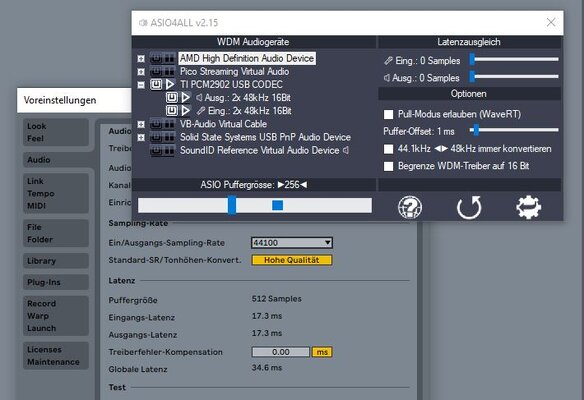Viewport: 584px width, 400px height.
Task: Expand AMD High Definition Audio Device node
Action: click(141, 58)
